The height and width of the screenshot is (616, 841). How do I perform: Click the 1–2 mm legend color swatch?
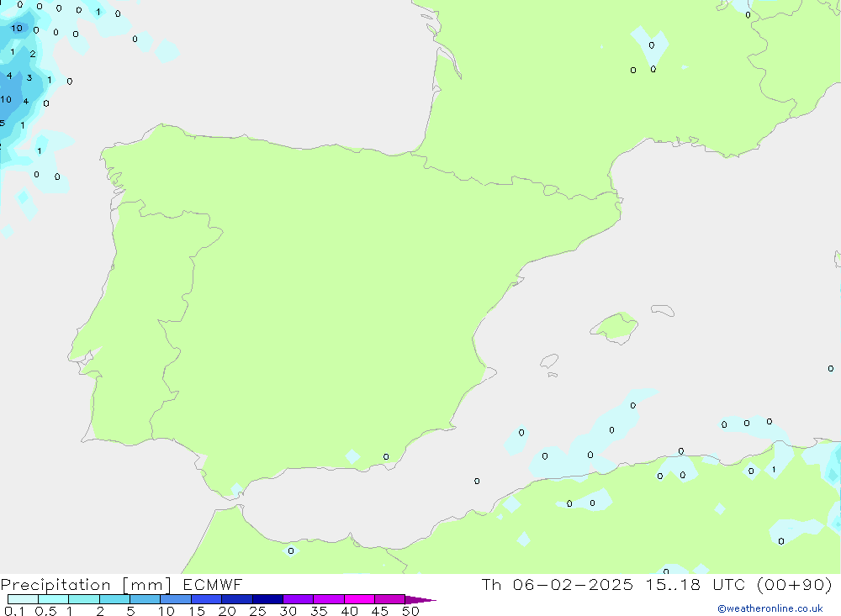tap(83, 599)
